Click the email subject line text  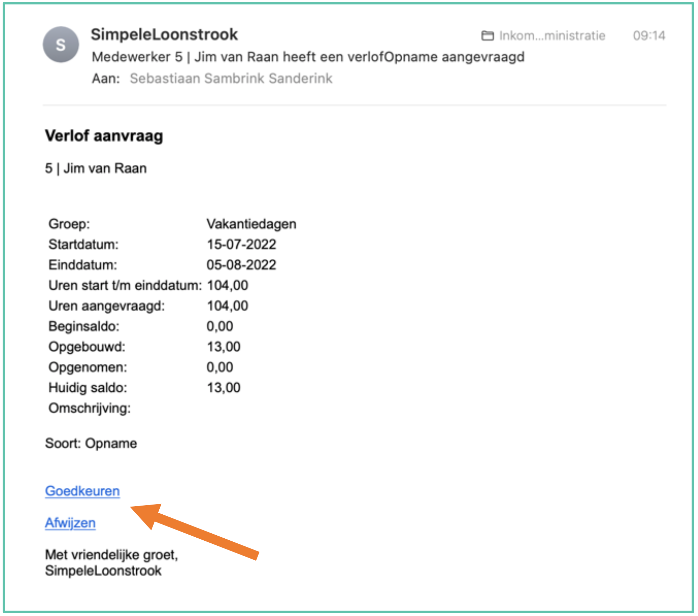(308, 57)
